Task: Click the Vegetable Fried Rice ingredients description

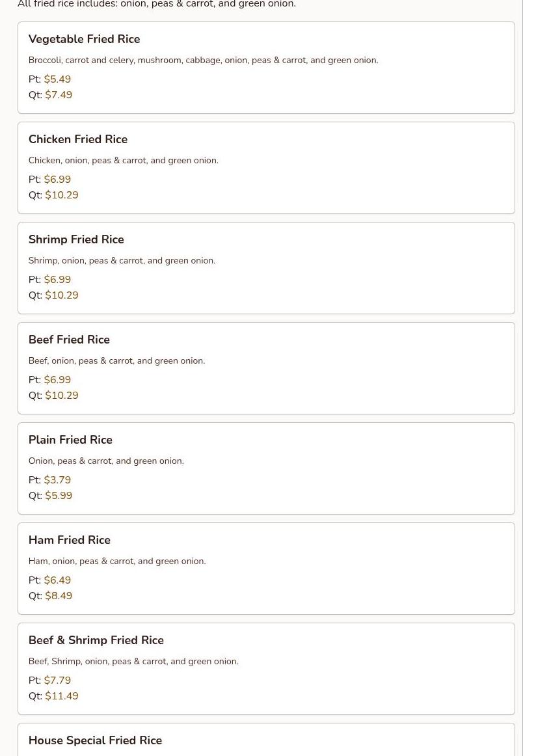Action: tap(203, 61)
